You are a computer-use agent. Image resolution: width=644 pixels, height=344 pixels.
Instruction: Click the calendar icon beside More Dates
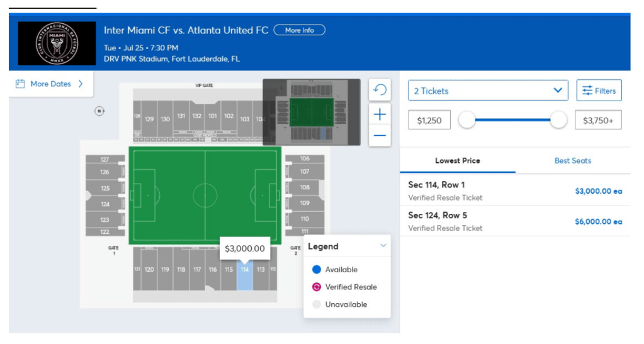click(x=20, y=84)
